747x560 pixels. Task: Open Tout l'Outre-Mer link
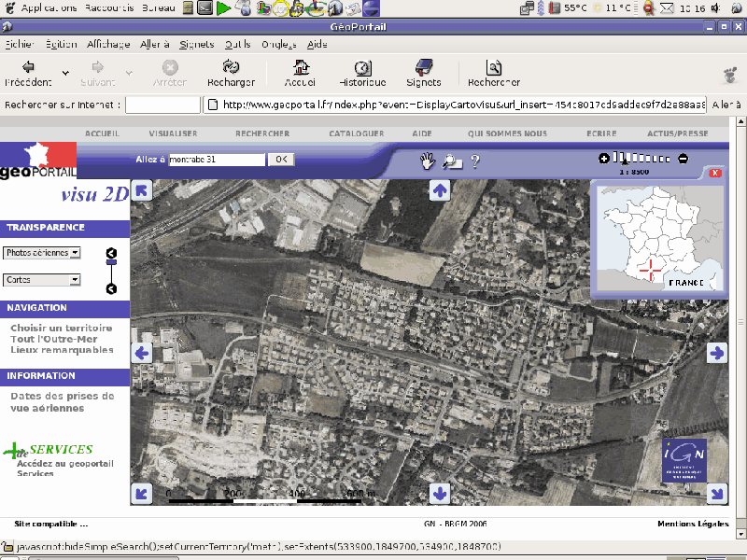[54, 339]
